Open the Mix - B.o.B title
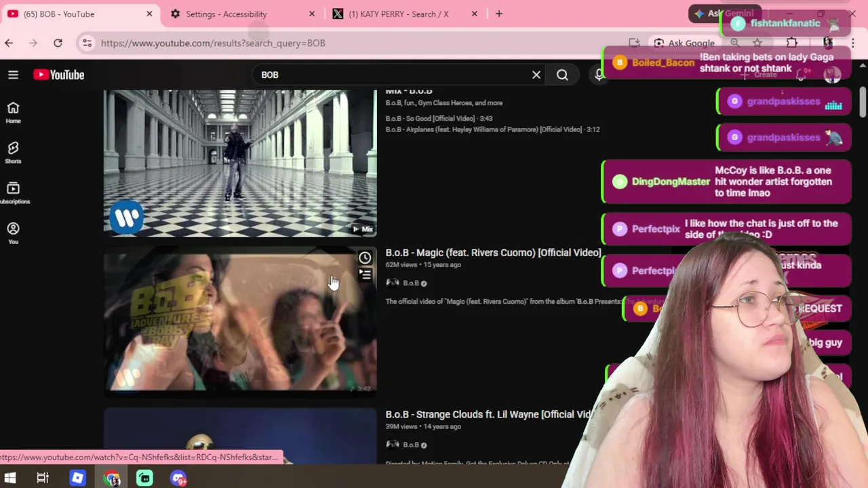This screenshot has height=488, width=868. tap(409, 91)
